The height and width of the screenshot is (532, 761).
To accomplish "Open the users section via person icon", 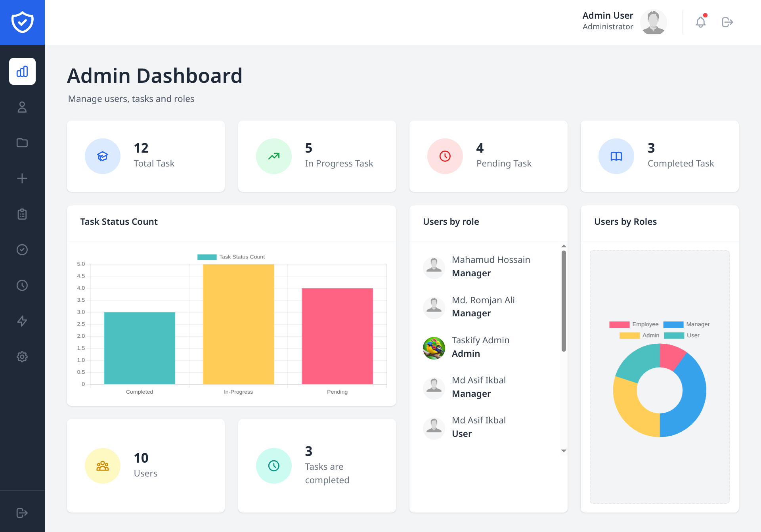I will 22,107.
